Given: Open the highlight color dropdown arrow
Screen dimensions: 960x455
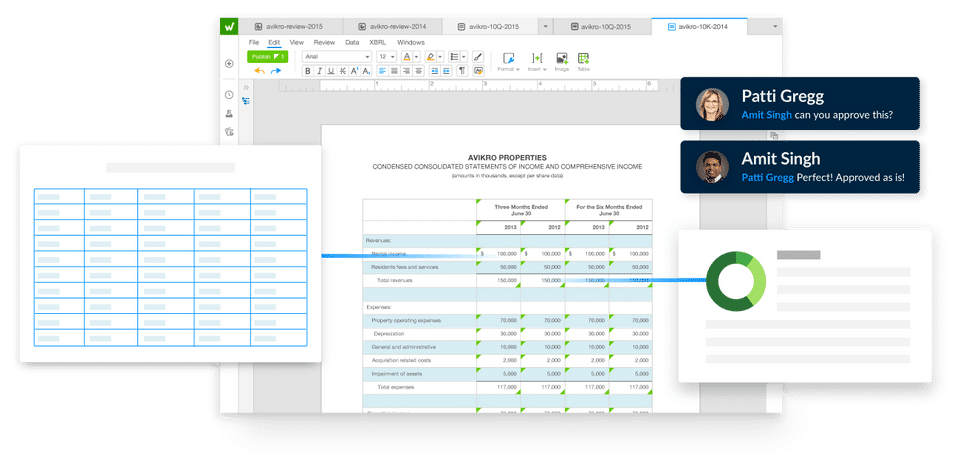Looking at the screenshot, I should pos(440,56).
